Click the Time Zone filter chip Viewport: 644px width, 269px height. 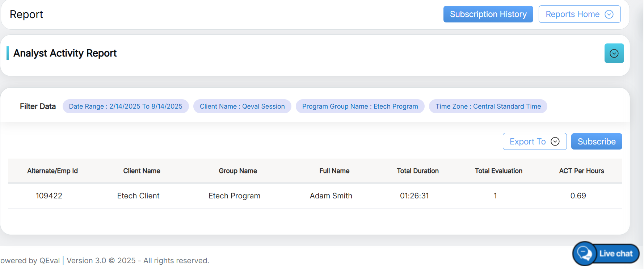click(488, 106)
